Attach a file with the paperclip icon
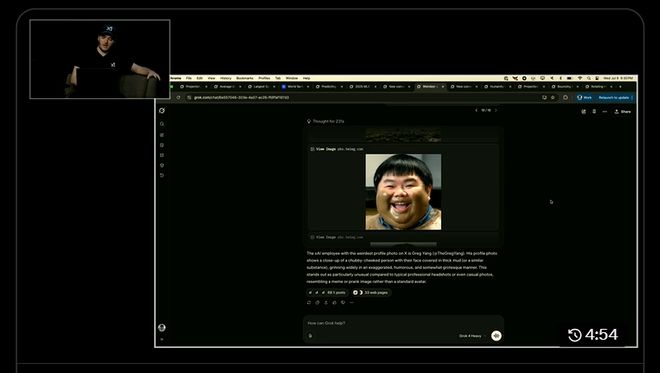The height and width of the screenshot is (373, 660). [310, 336]
